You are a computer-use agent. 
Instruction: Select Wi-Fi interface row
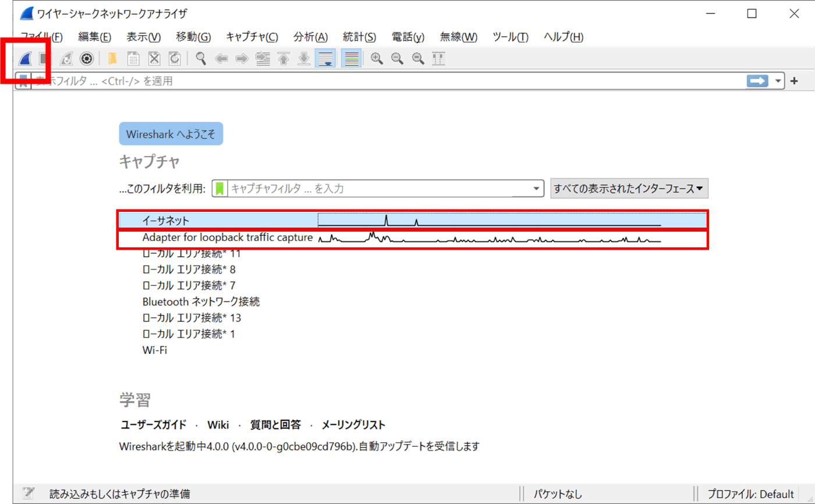[x=155, y=350]
